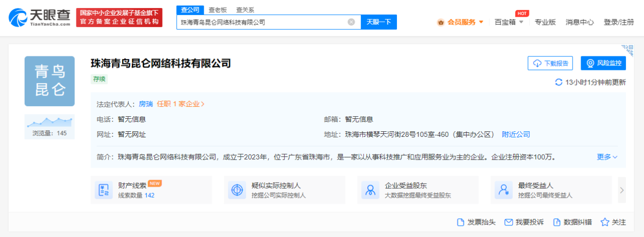Clear the search box with the X icon
644x237 pixels.
pos(351,22)
